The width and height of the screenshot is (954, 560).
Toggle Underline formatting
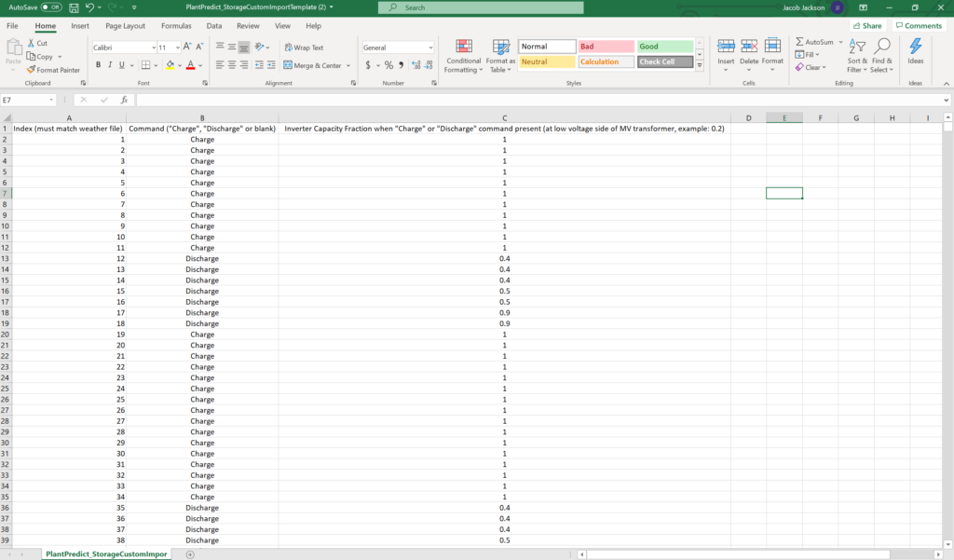pyautogui.click(x=122, y=65)
